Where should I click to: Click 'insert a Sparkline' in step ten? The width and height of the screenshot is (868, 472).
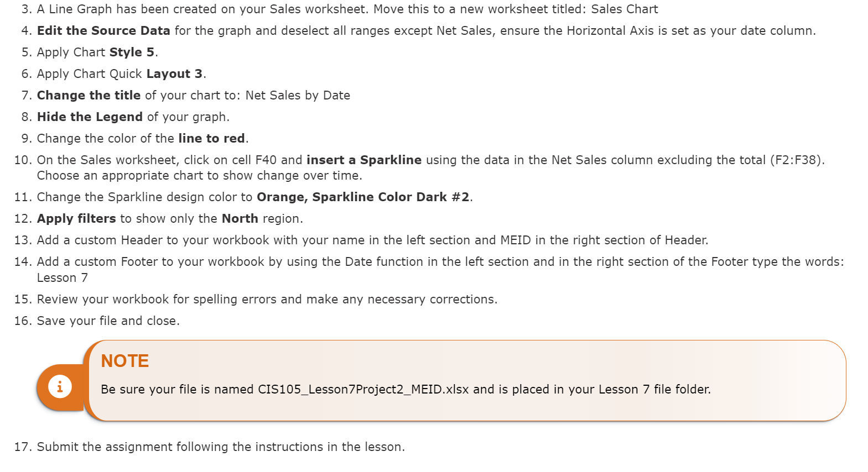(x=364, y=160)
